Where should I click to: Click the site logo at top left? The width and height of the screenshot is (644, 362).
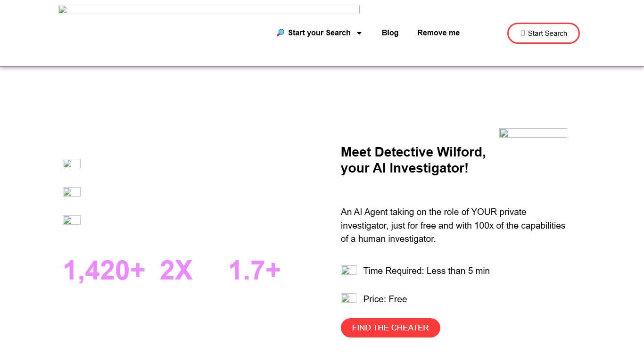208,9
